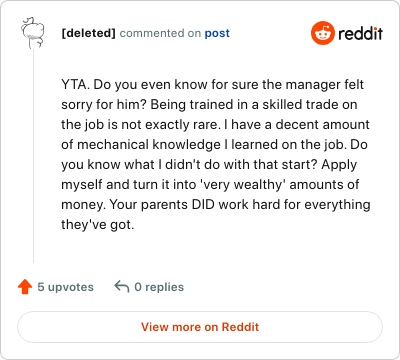Viewport: 400px width, 360px height.
Task: Click the orange Reddit Snoo logo circle
Action: 322,33
